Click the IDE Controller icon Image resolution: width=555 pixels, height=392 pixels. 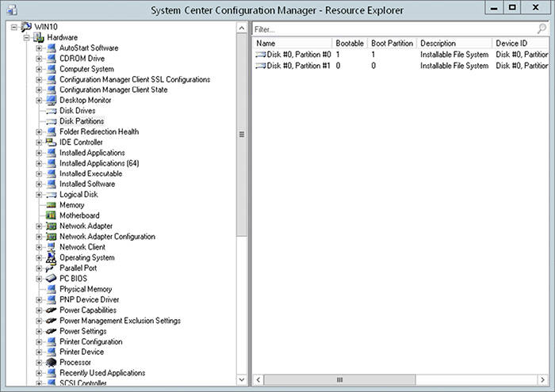coord(52,142)
